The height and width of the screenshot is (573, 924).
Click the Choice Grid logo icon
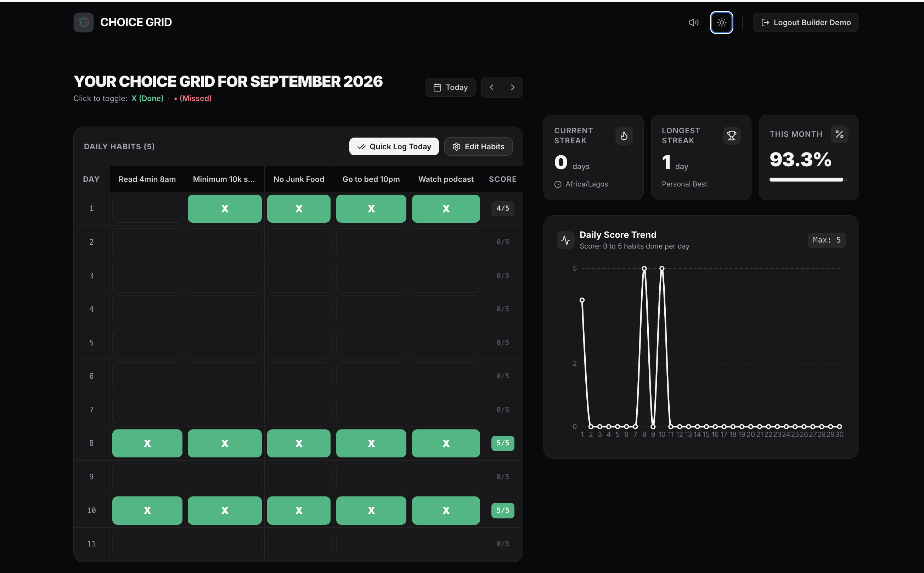click(x=83, y=22)
